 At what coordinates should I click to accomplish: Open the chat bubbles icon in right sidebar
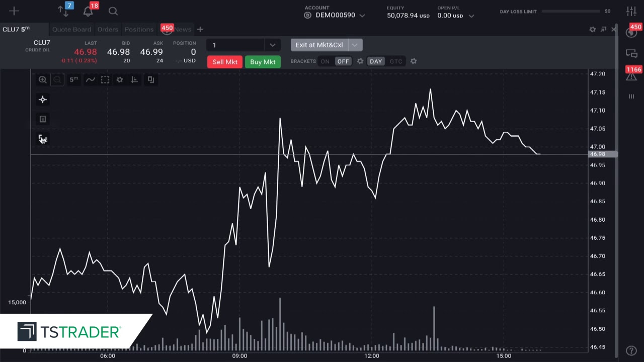tap(631, 53)
